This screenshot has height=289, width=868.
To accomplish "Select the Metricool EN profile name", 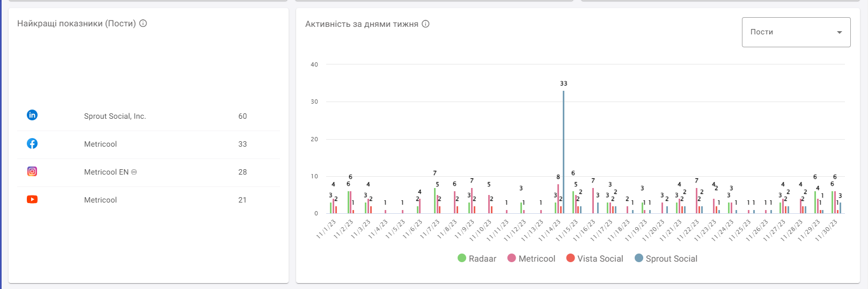I will click(x=111, y=172).
